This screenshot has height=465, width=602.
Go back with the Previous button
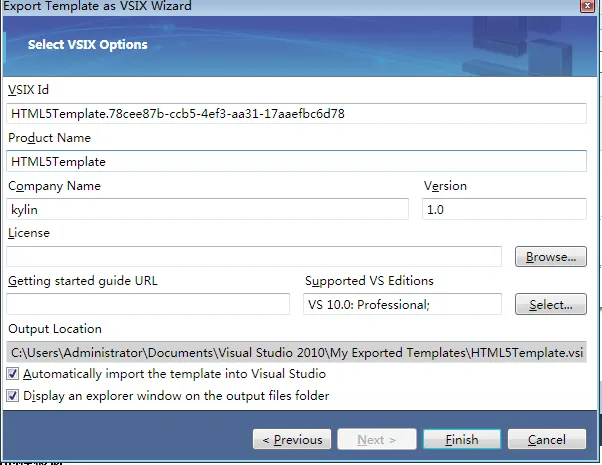pyautogui.click(x=292, y=439)
